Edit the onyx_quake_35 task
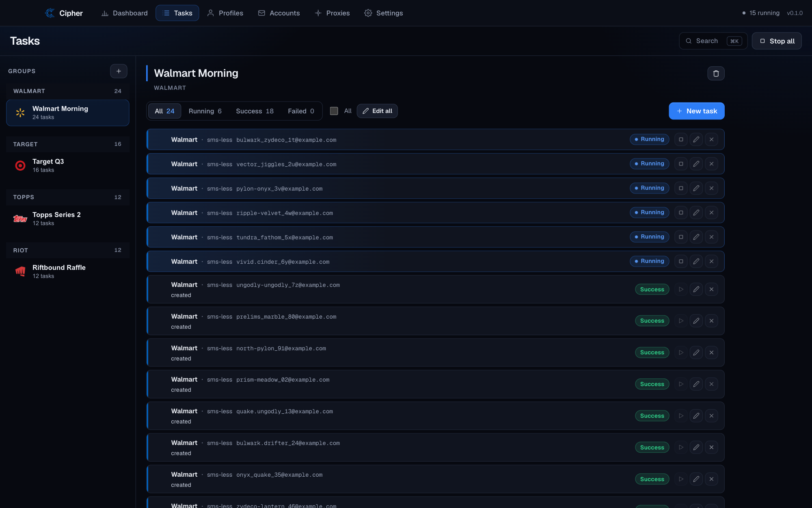The height and width of the screenshot is (508, 812). [x=696, y=479]
